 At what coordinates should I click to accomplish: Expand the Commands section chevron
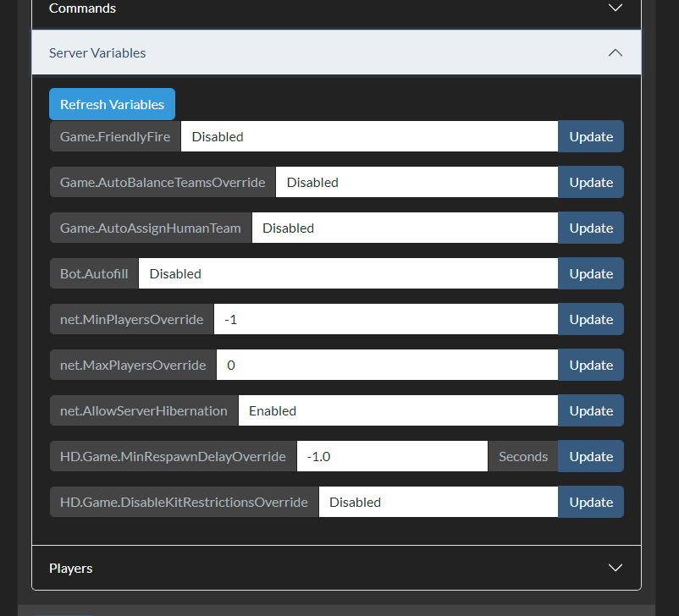pyautogui.click(x=615, y=8)
